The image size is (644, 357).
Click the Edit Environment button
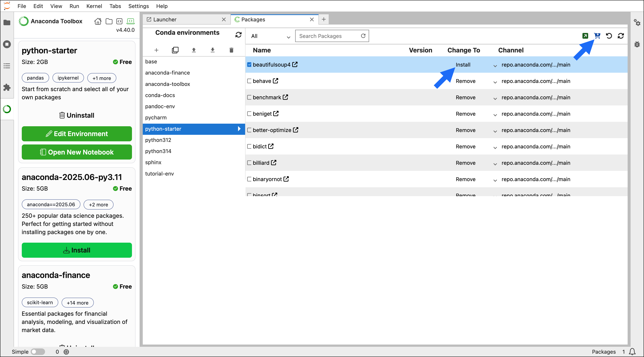pyautogui.click(x=77, y=134)
